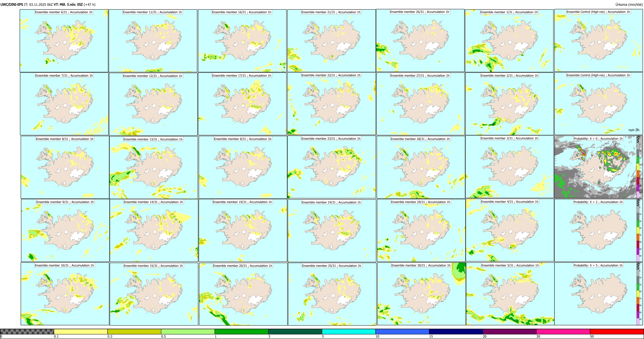View the Ensemble member 5/31 map
The height and width of the screenshot is (339, 644).
510,294
